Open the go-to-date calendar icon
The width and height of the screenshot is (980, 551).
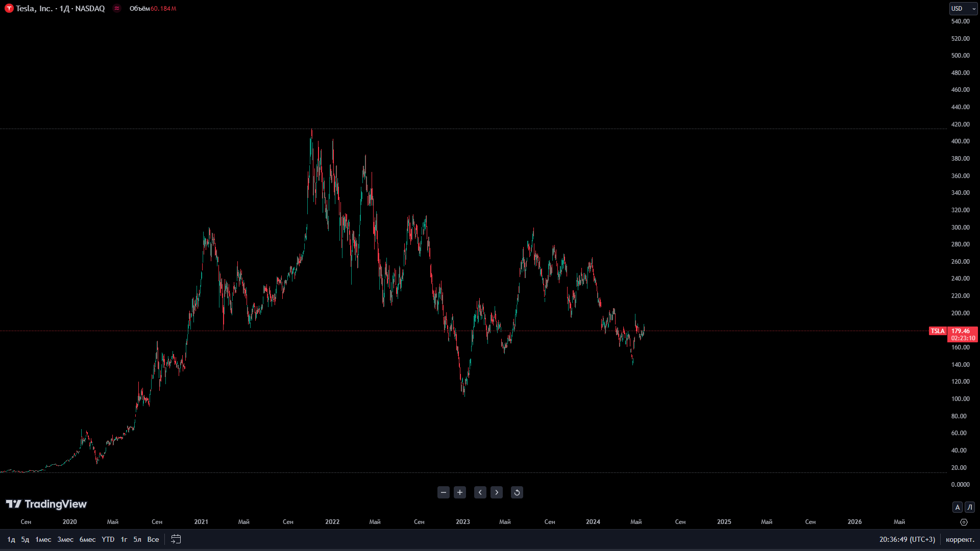(176, 539)
